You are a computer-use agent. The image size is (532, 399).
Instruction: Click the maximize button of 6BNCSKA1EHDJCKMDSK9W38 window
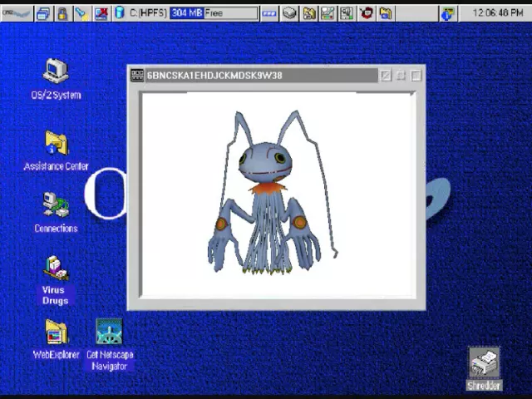click(x=416, y=76)
